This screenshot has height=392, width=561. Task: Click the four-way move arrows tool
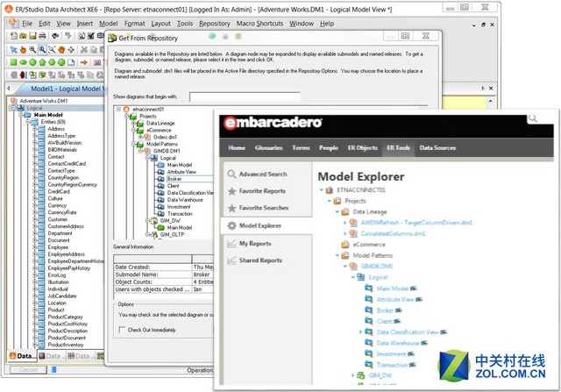click(71, 49)
